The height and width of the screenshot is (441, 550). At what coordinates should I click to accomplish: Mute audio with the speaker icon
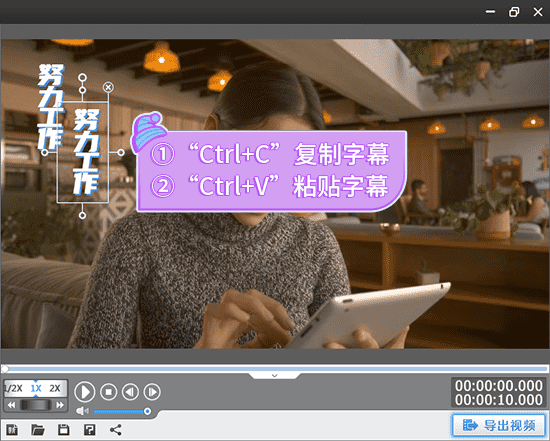pos(82,411)
